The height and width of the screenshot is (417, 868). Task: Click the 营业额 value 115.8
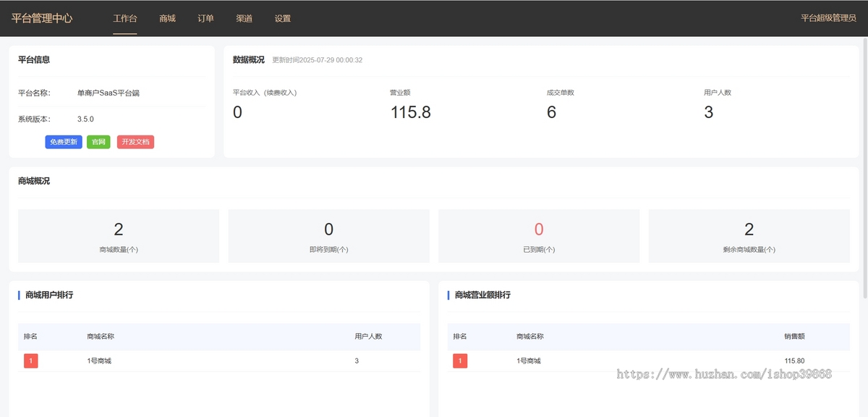click(x=410, y=112)
